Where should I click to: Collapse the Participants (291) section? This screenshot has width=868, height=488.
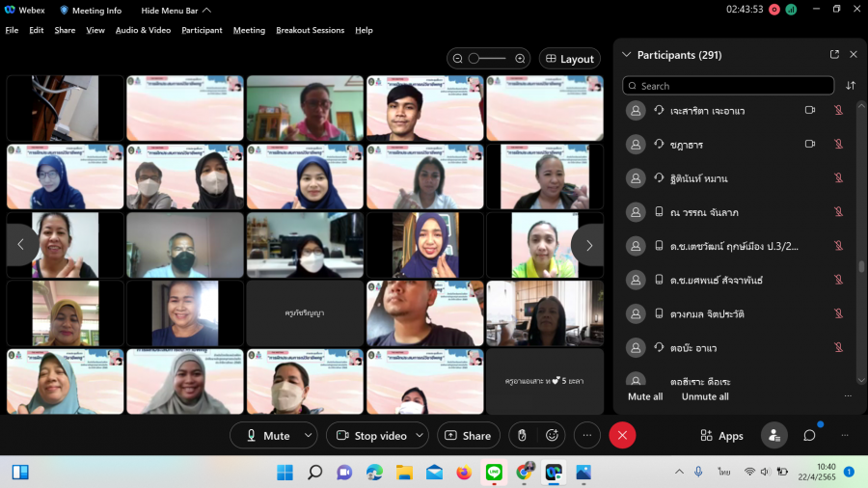[x=627, y=55]
